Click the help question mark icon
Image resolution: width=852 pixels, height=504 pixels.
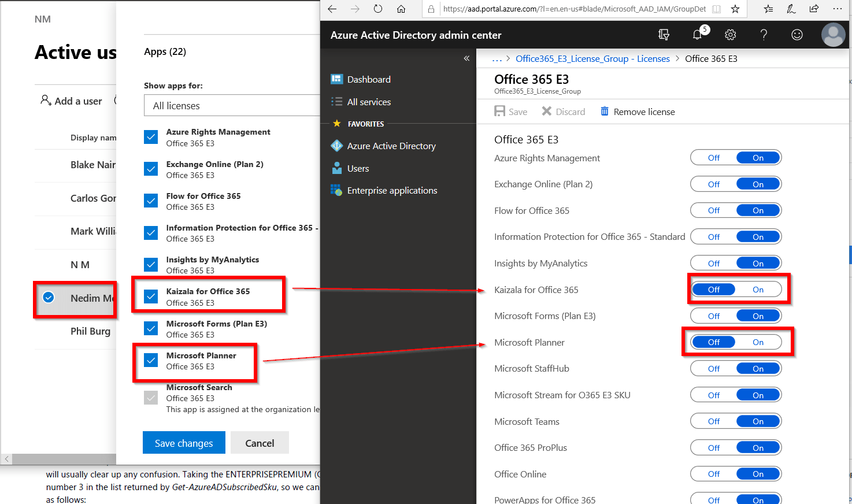tap(764, 35)
